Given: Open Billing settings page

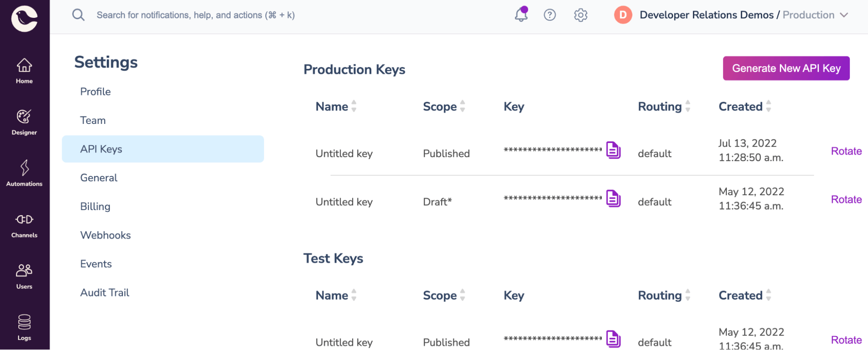Looking at the screenshot, I should 95,207.
